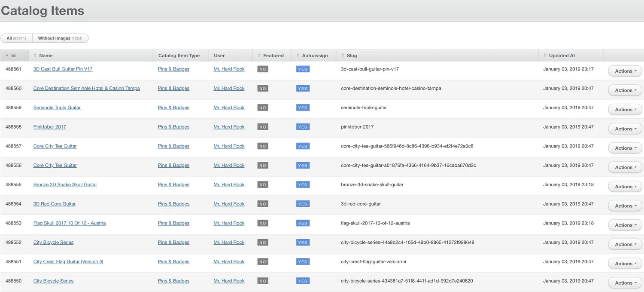This screenshot has height=292, width=644.
Task: Open Actions for City Crest Flag Guitar row
Action: coord(625,264)
